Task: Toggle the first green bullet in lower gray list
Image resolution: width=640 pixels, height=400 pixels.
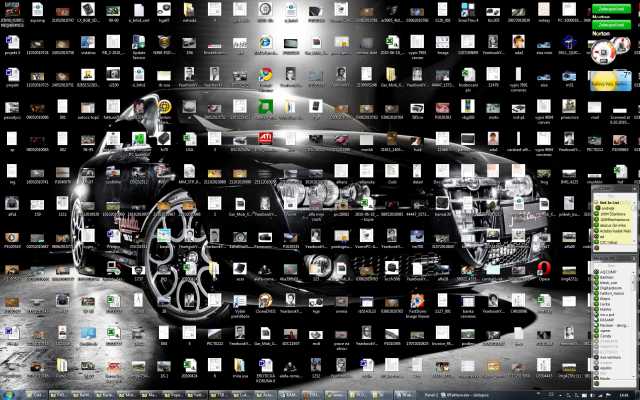Action: (595, 272)
